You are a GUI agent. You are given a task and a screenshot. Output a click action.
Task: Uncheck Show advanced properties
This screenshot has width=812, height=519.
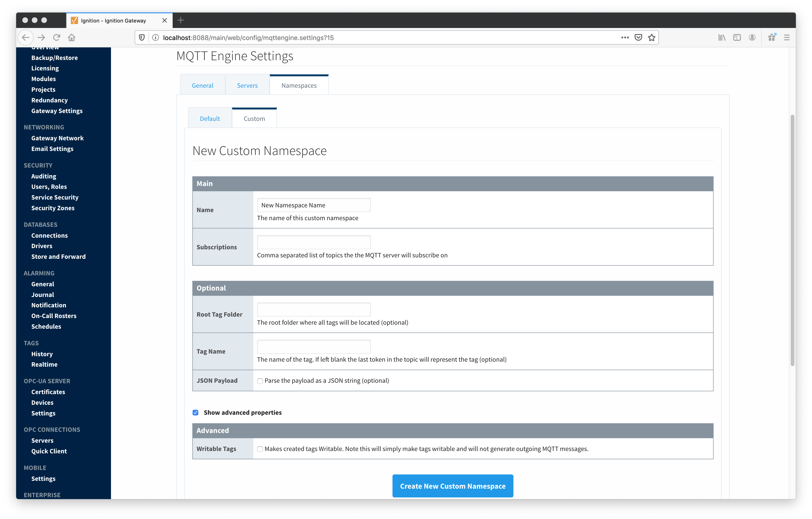pyautogui.click(x=195, y=413)
